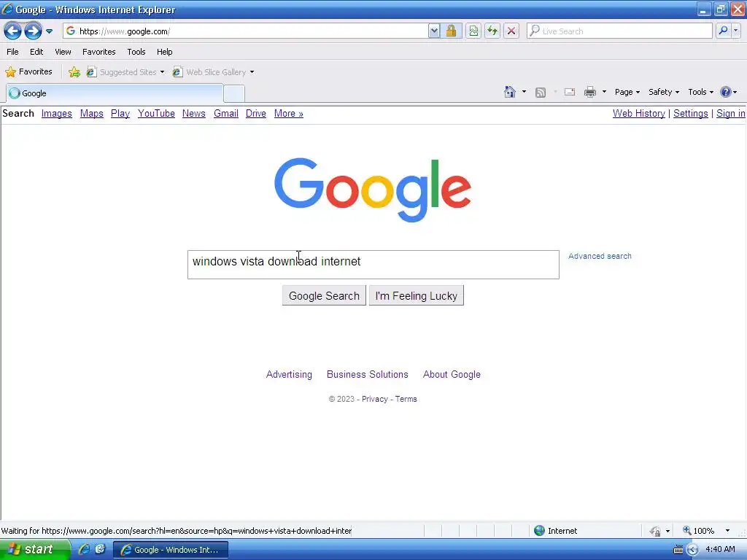
Task: Open the Favorites menu in menu bar
Action: [x=98, y=52]
